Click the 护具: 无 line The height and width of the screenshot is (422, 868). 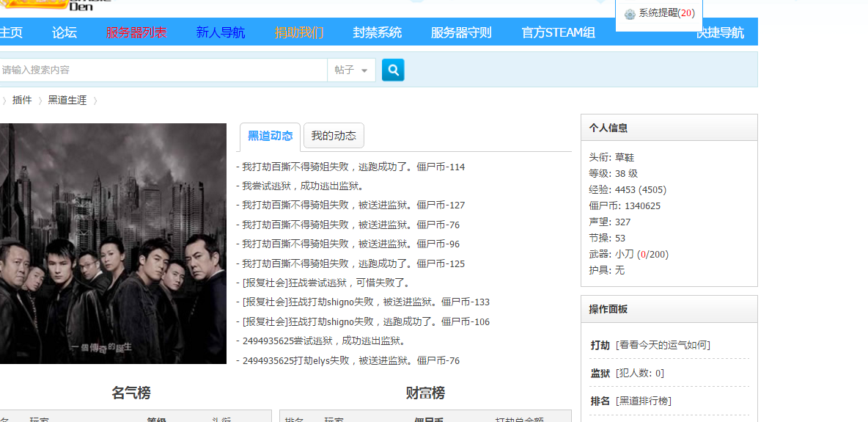[607, 270]
